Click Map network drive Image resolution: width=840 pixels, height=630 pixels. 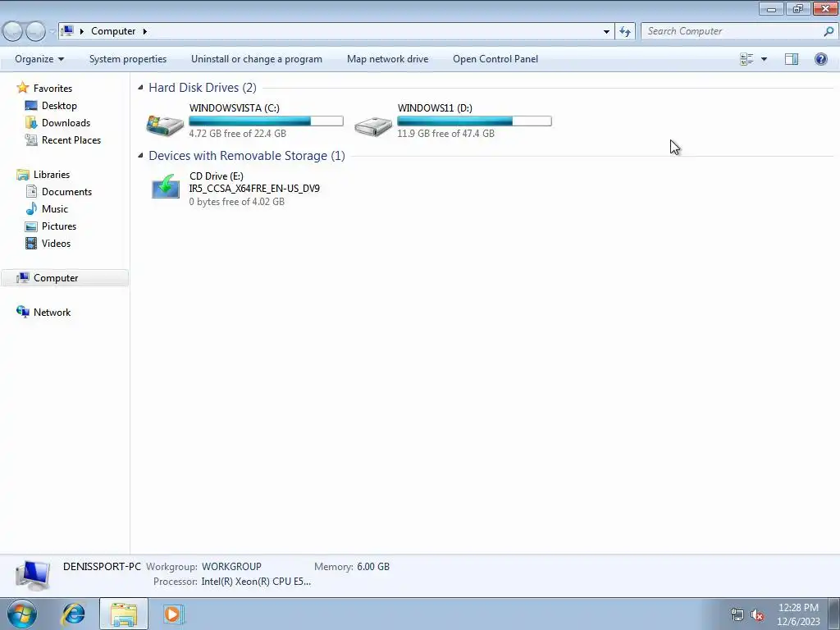click(x=387, y=59)
